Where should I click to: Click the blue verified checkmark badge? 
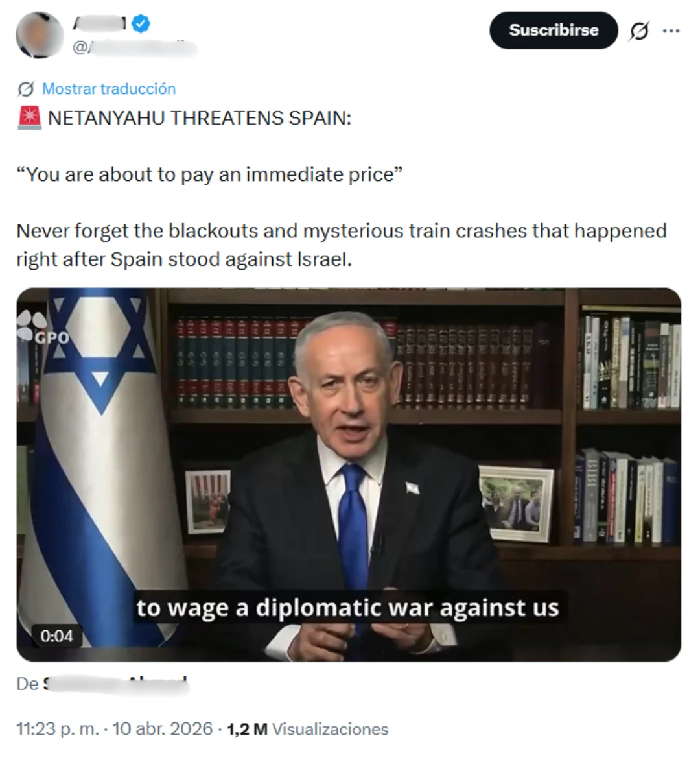pyautogui.click(x=141, y=24)
